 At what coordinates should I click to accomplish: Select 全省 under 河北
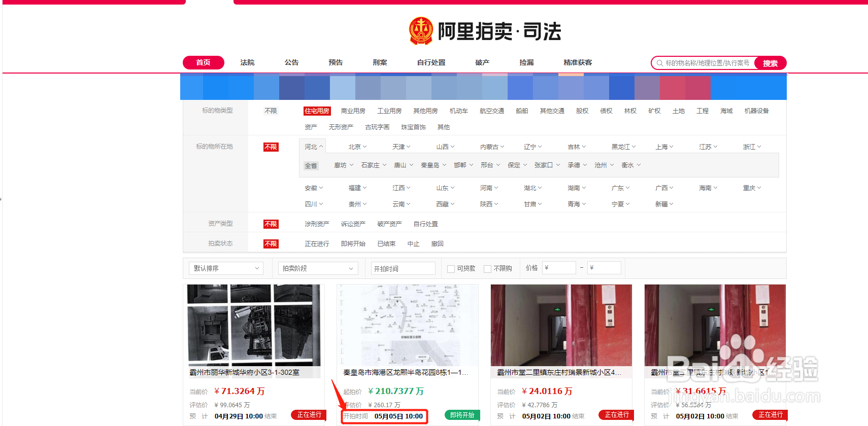point(311,166)
